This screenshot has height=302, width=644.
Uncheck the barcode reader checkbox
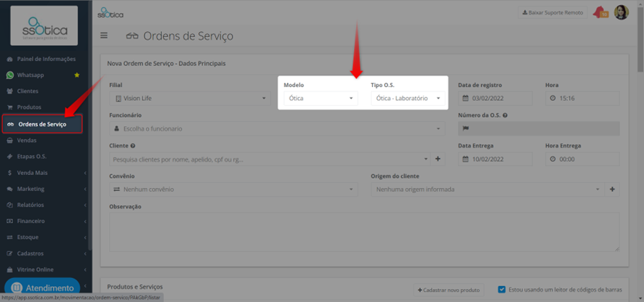tap(501, 289)
